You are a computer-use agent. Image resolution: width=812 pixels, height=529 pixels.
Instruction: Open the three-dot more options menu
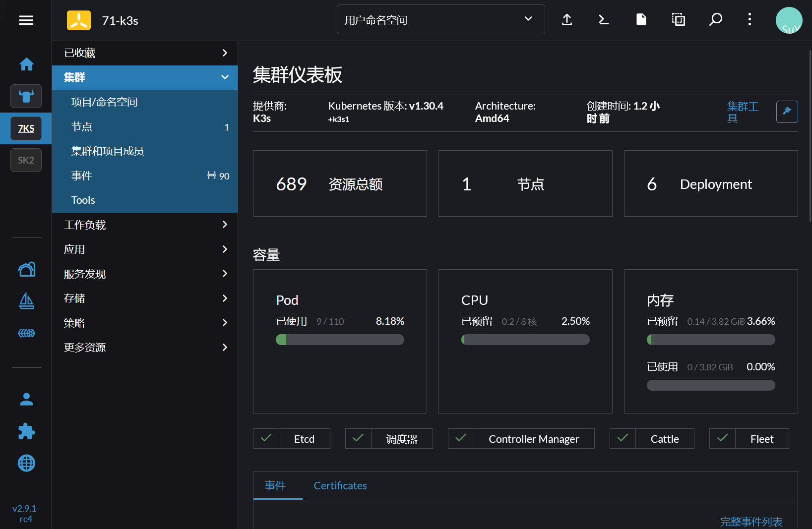[x=750, y=20]
